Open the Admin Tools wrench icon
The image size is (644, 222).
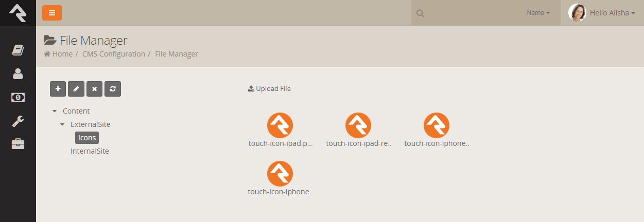[x=18, y=121]
